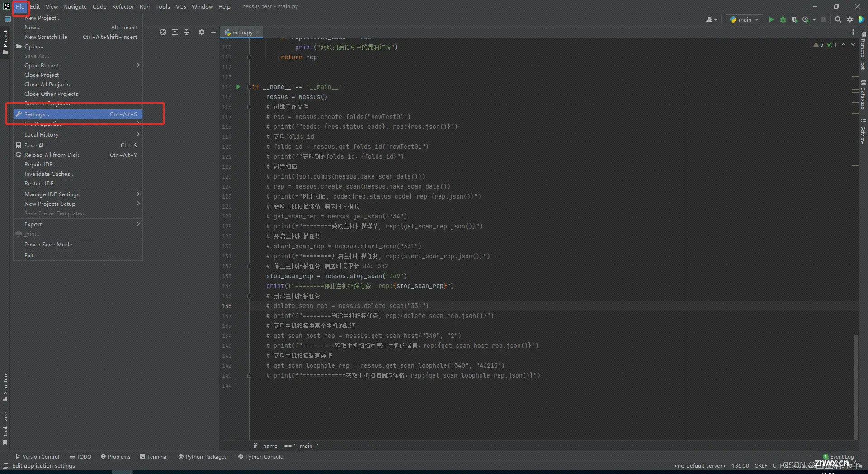Open Project panel options gear icon

[x=202, y=32]
